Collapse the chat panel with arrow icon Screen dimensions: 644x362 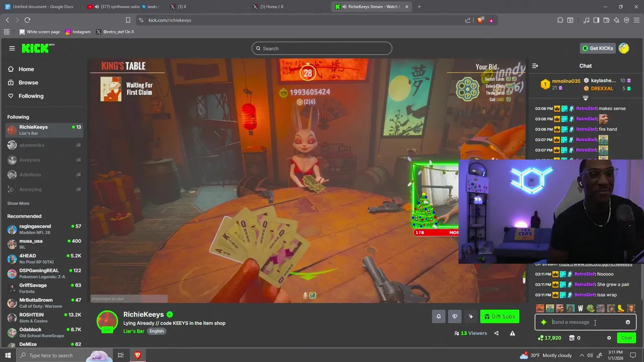pos(535,66)
